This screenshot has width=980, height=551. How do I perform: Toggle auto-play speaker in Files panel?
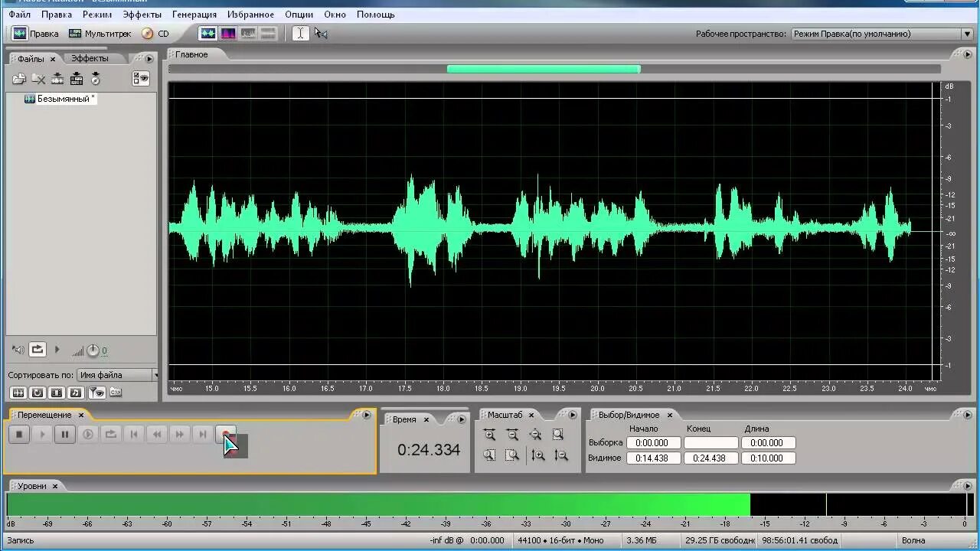pyautogui.click(x=18, y=350)
